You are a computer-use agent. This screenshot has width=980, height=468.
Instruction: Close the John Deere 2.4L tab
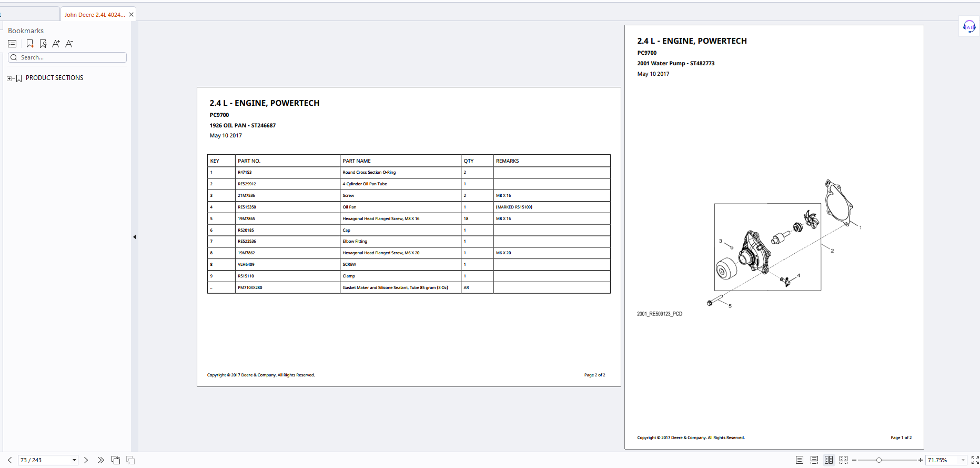[131, 15]
